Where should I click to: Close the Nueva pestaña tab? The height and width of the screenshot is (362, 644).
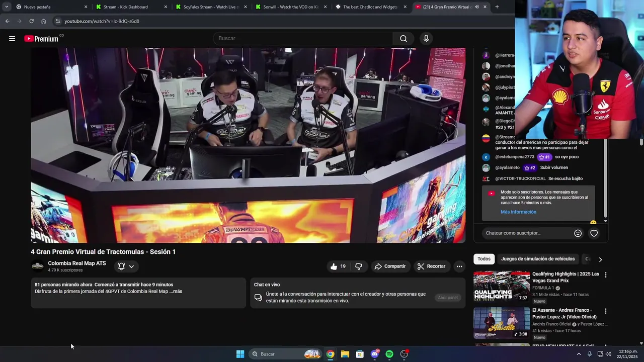[x=86, y=7]
